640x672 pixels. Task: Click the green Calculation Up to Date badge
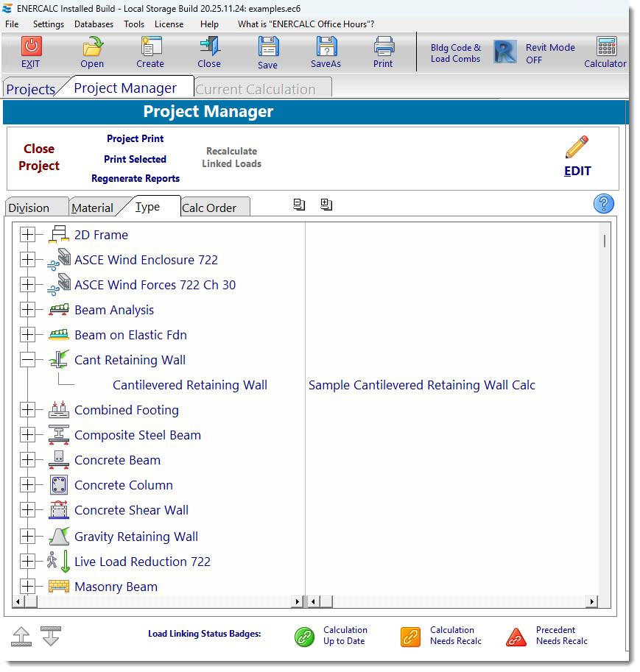[x=305, y=637]
